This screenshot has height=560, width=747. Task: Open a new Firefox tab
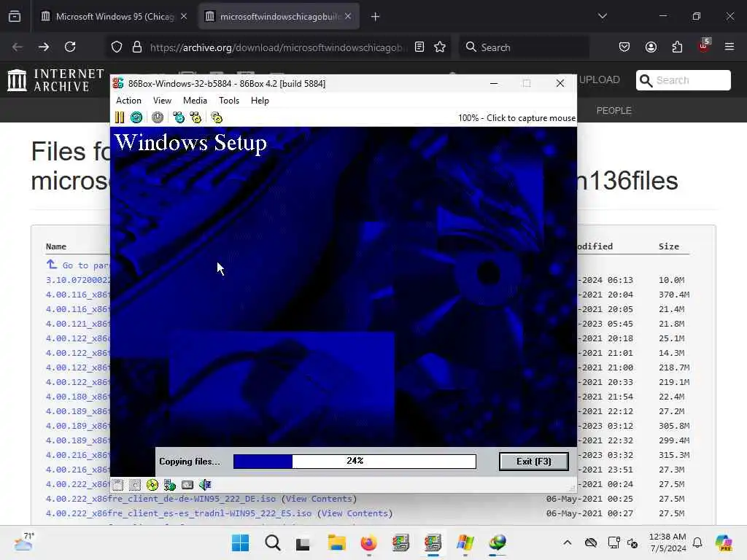coord(376,17)
